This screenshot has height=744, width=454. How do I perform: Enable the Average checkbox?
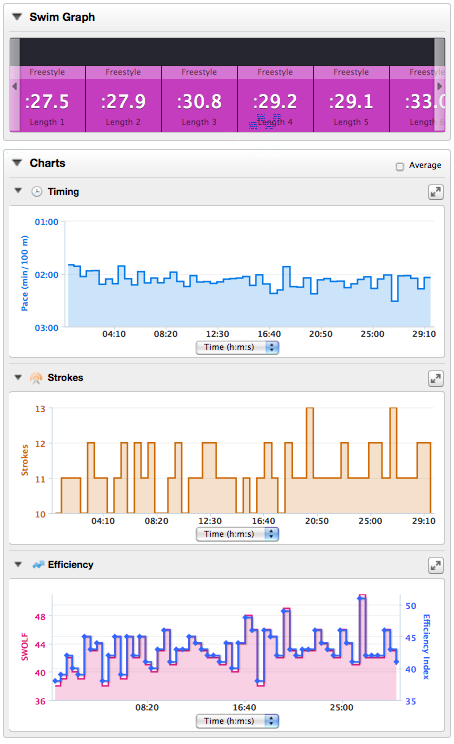coord(400,166)
